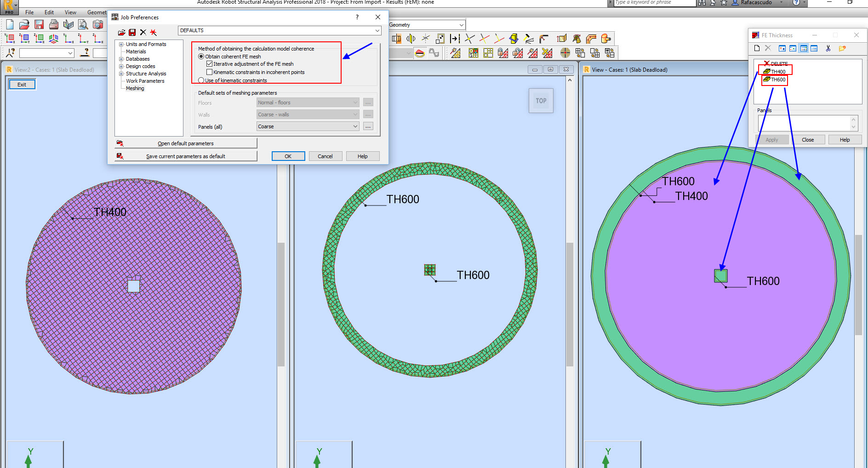Open the Panels (all) Coarse dropdown

tap(354, 126)
